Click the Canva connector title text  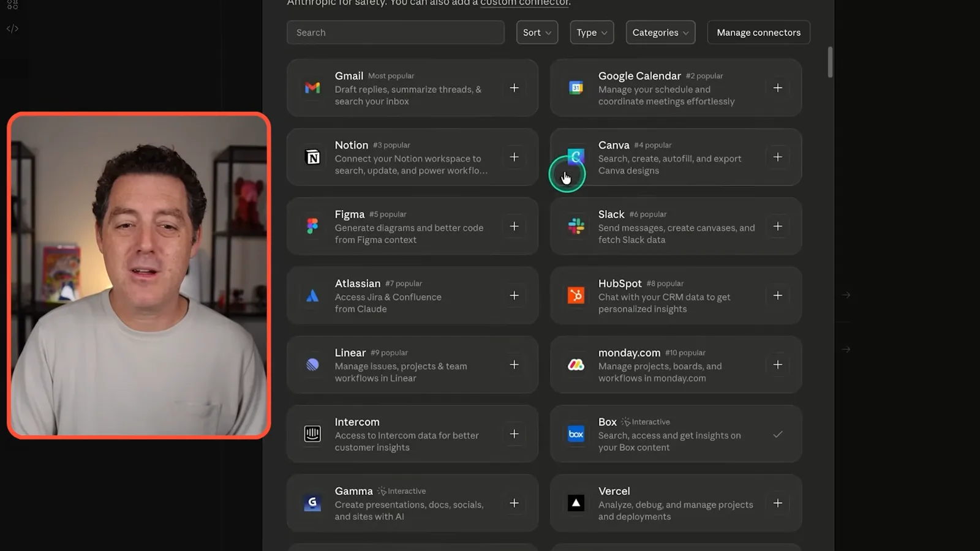click(614, 145)
